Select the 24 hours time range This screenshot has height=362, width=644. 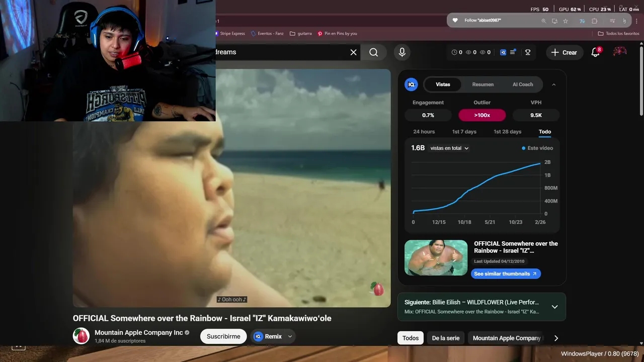[x=424, y=132]
